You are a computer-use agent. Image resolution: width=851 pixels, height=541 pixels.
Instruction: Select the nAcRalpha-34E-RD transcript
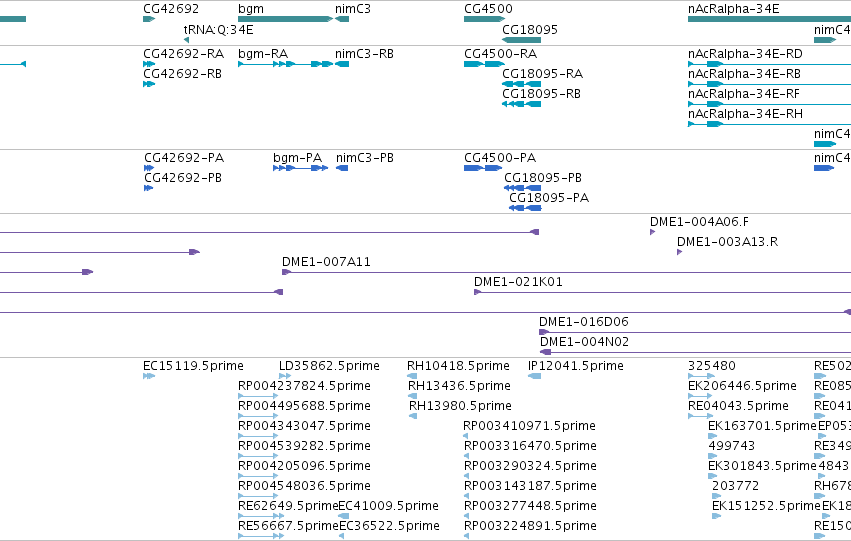(770, 64)
